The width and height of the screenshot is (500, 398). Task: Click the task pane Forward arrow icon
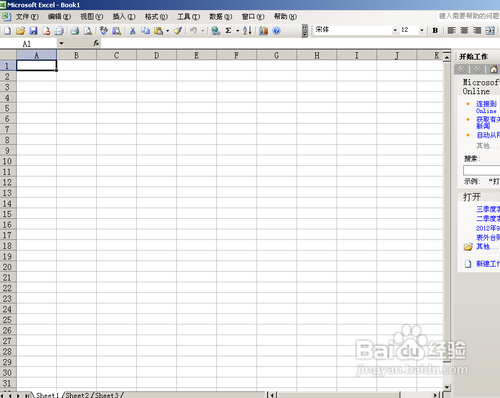coord(478,69)
